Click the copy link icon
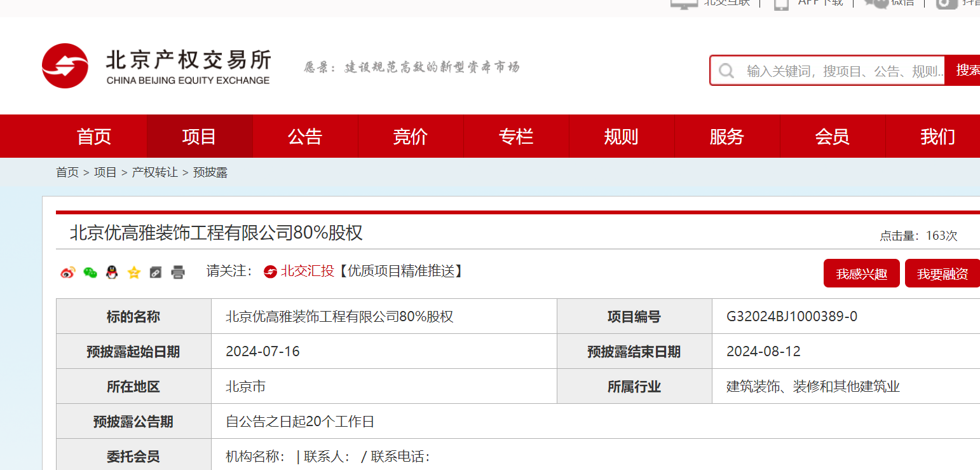 (156, 272)
